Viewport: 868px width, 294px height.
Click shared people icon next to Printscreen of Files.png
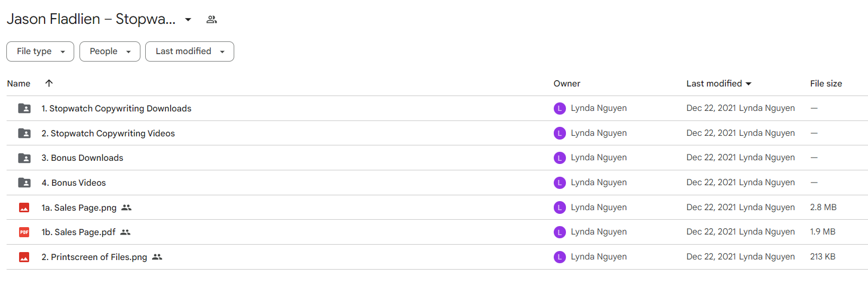tap(157, 257)
